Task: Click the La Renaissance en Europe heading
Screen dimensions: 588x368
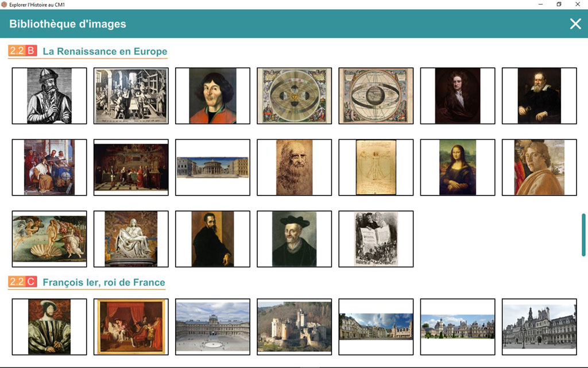Action: [x=105, y=51]
